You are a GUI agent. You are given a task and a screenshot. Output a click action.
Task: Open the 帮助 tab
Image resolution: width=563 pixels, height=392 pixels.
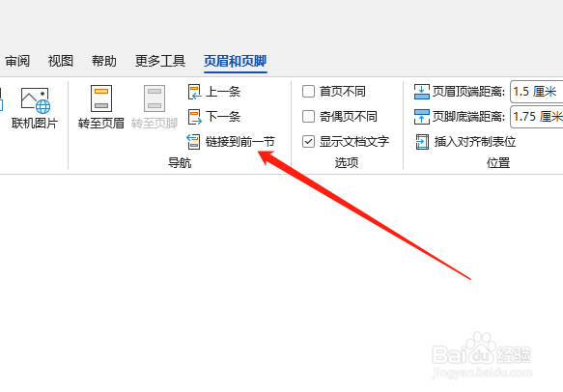(103, 61)
